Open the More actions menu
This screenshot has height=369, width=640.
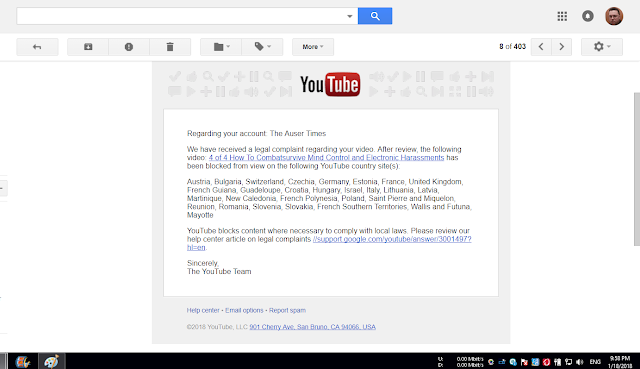tap(313, 47)
